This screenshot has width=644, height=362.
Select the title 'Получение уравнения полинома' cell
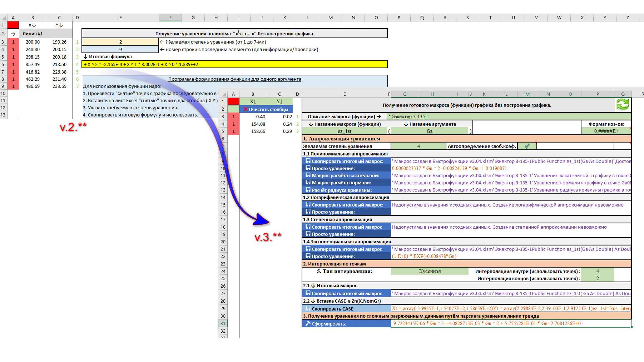pos(234,34)
